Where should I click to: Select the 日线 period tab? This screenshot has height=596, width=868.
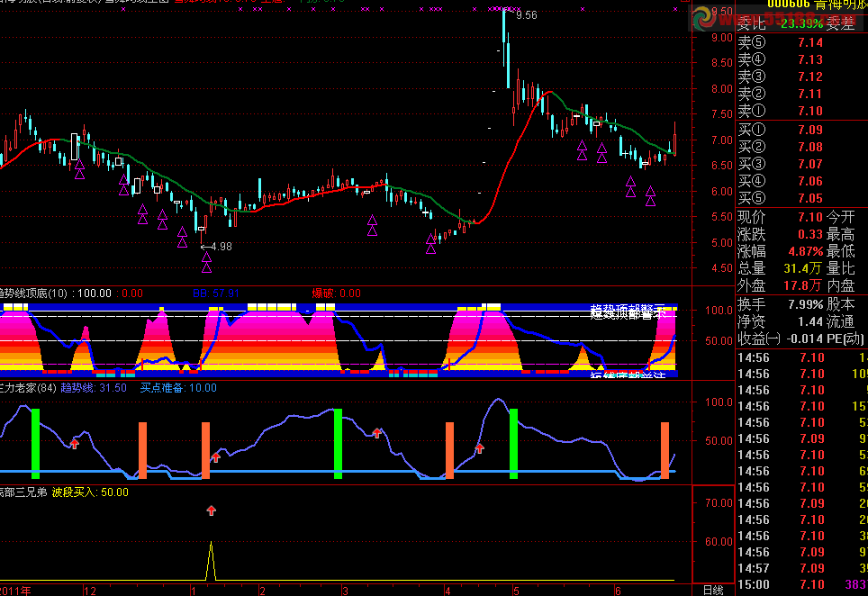click(712, 590)
